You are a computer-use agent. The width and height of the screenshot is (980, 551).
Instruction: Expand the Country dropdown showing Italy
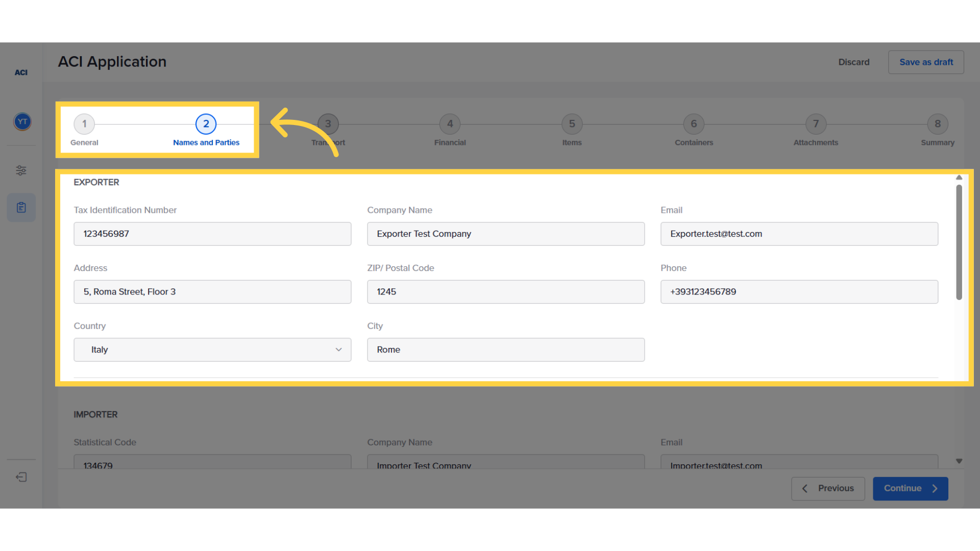[x=212, y=350]
